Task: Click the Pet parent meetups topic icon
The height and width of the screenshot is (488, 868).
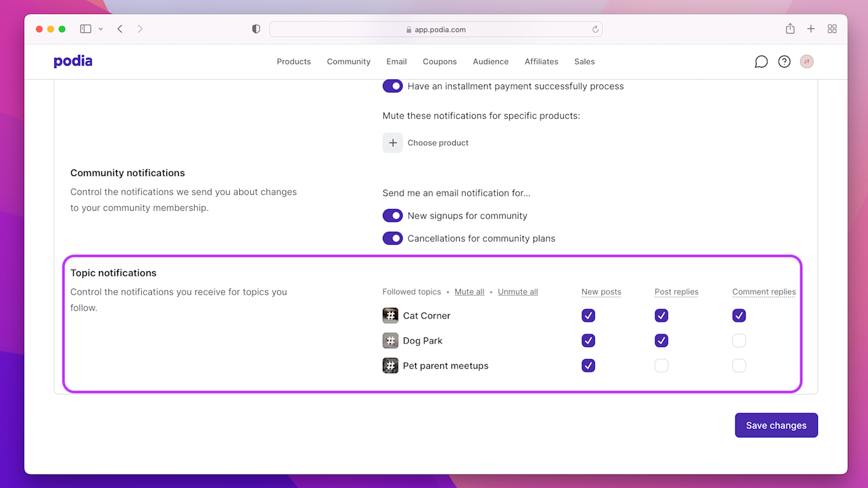Action: coord(391,366)
